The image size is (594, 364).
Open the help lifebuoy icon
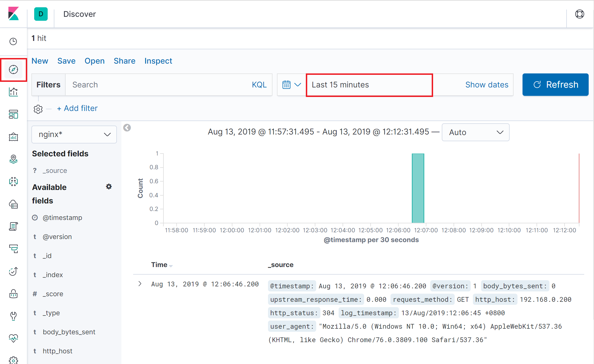(579, 14)
